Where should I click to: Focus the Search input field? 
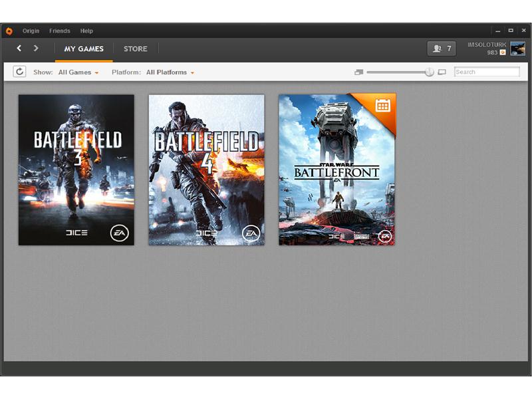487,72
